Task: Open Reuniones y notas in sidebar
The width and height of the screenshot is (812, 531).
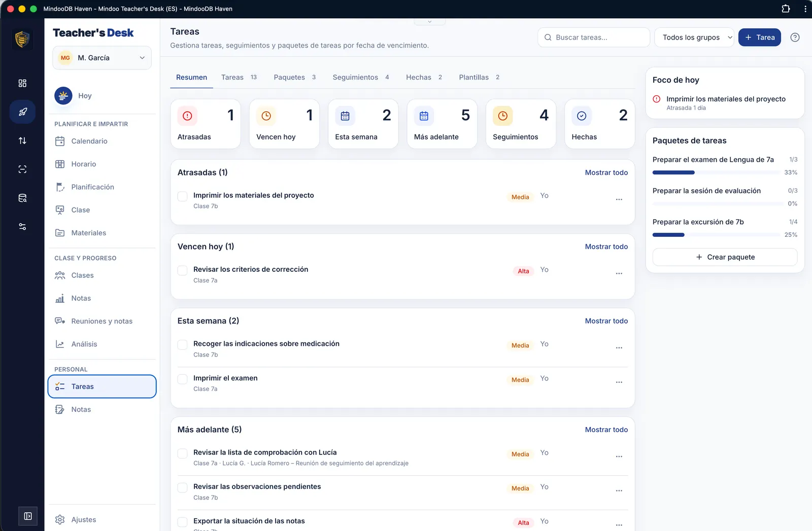Action: [x=102, y=321]
